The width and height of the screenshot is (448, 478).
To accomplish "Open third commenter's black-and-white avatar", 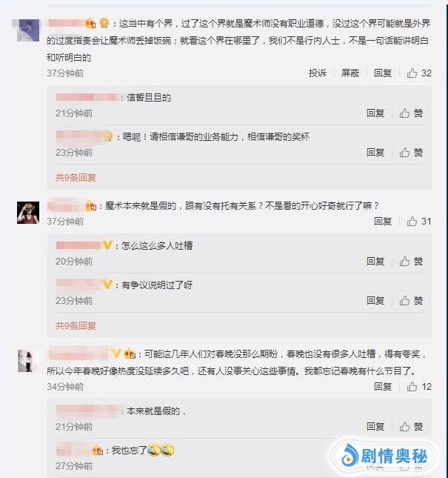I will coord(28,361).
